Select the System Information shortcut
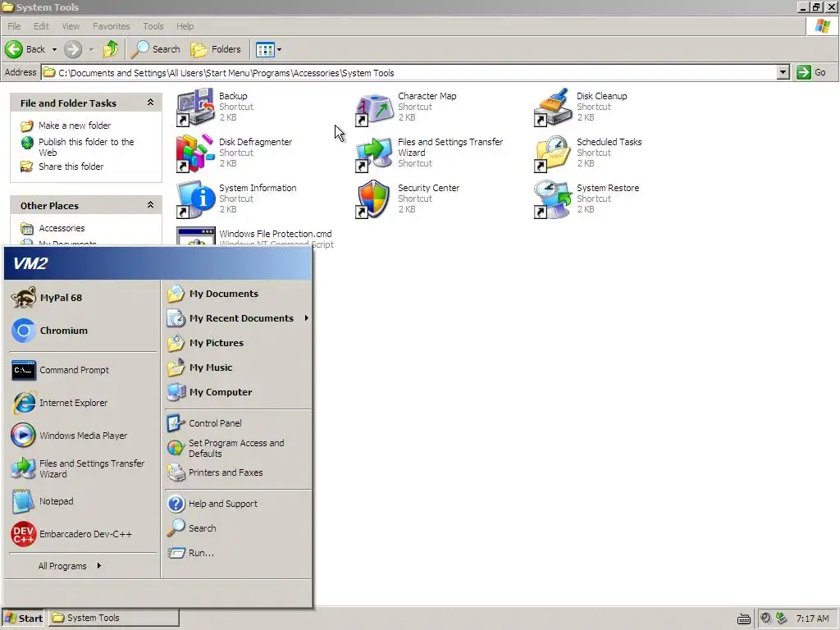The image size is (840, 630). tap(236, 199)
